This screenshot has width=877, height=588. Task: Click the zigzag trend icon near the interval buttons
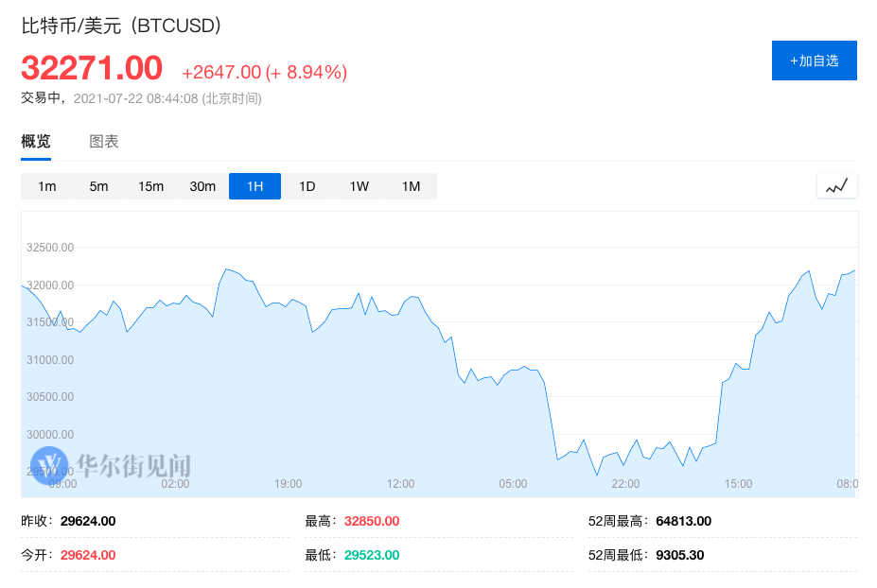[836, 185]
